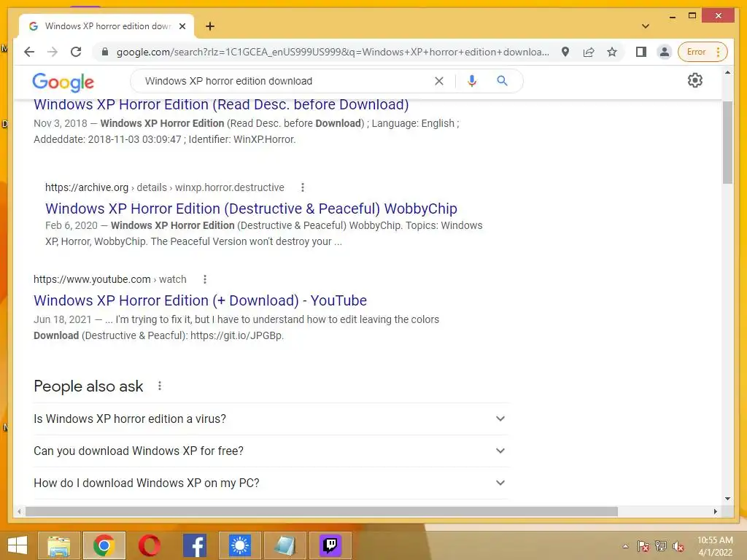747x560 pixels.
Task: View site lock information
Action: [105, 52]
